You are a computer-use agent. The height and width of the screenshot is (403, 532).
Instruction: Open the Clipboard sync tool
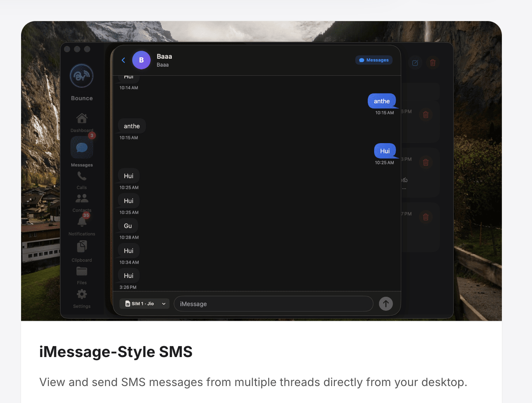point(82,249)
